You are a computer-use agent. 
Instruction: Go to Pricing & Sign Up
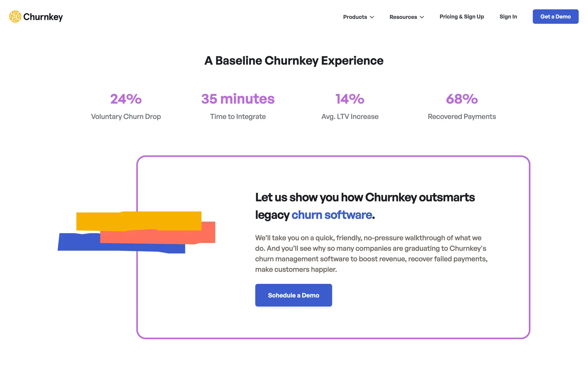tap(462, 17)
